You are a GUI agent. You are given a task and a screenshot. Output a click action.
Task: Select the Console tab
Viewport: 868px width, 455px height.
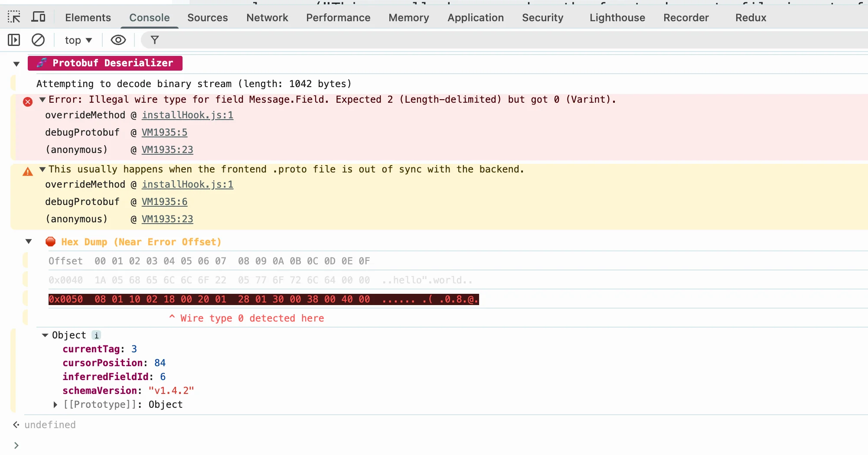tap(150, 18)
